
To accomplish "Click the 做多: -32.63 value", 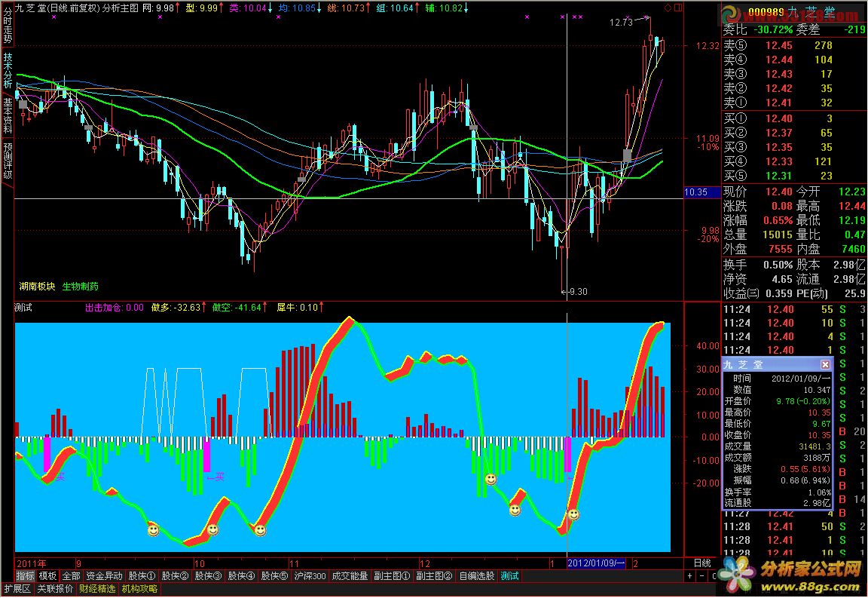I will (x=179, y=308).
